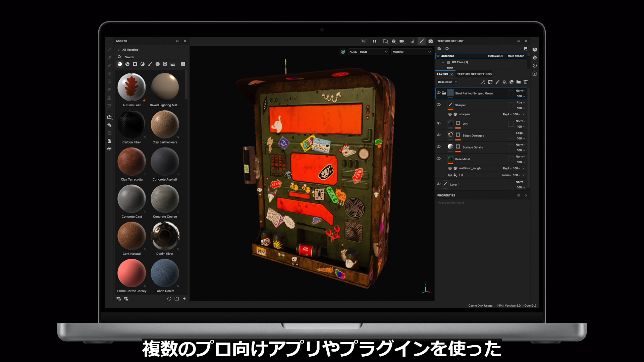Viewport: 644px width, 362px height.
Task: Hide the antennae texture set
Action: tap(438, 56)
